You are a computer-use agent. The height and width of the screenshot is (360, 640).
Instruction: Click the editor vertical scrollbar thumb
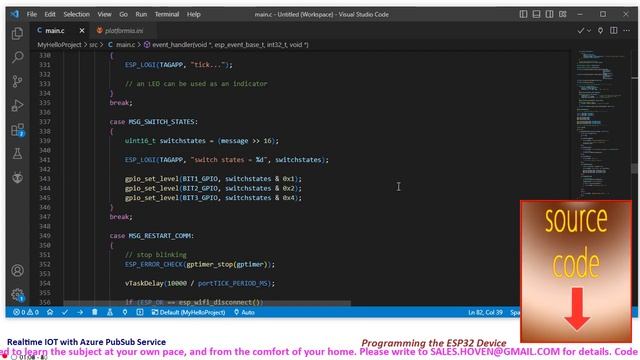(634, 168)
